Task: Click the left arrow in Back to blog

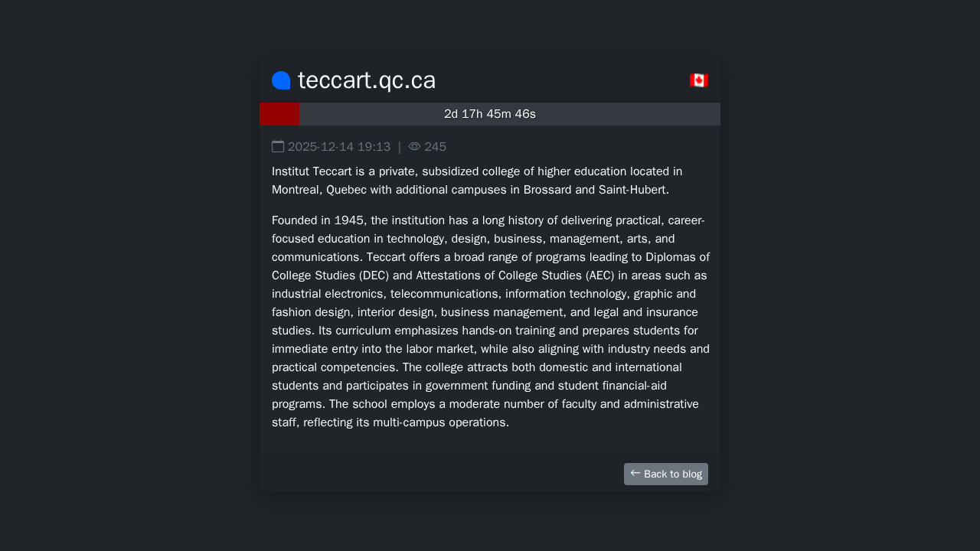Action: [635, 473]
